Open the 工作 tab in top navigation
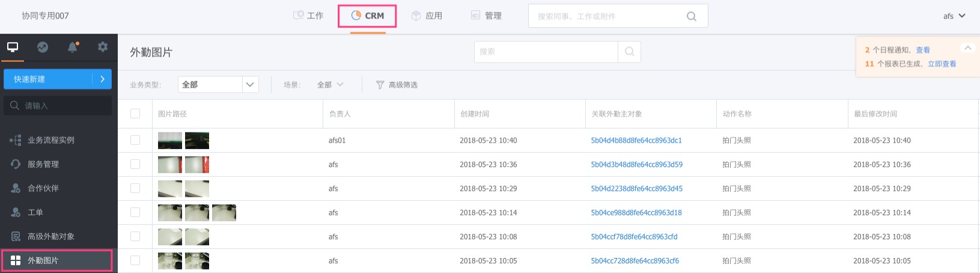980x273 pixels. point(308,16)
